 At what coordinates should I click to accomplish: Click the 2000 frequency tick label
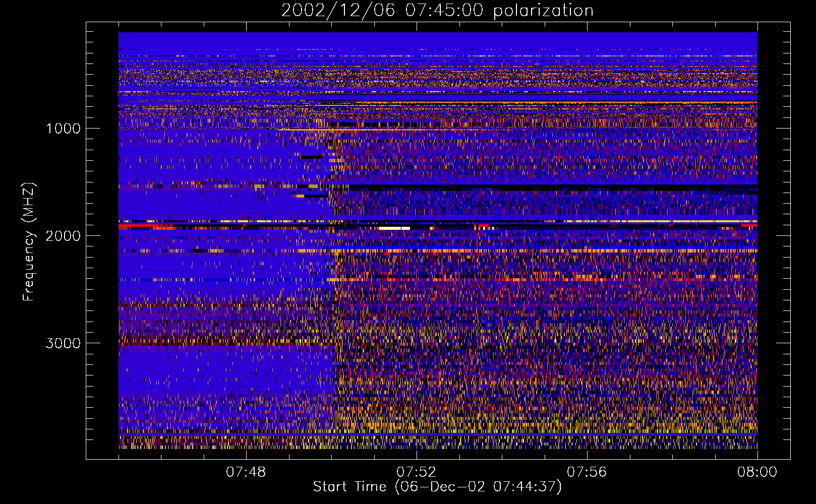pyautogui.click(x=64, y=236)
